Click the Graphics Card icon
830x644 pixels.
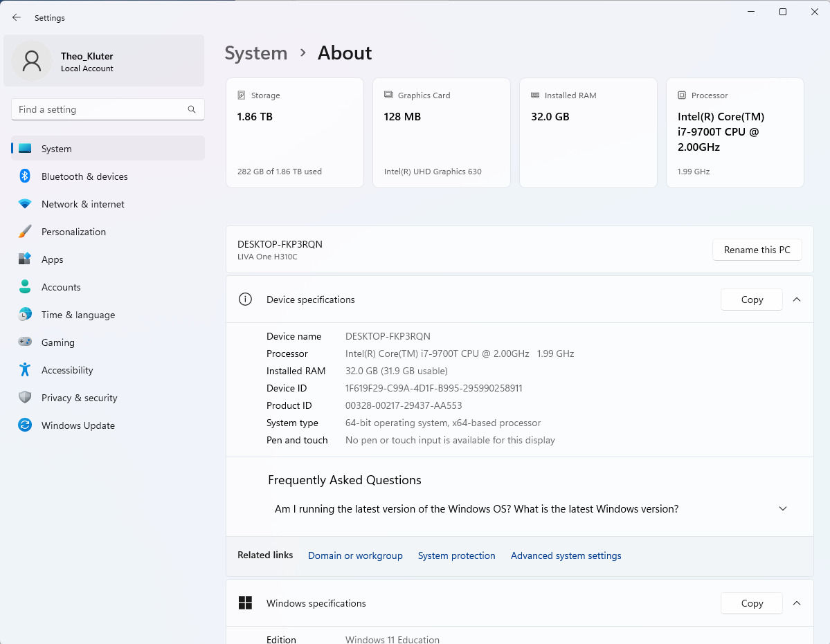[388, 95]
